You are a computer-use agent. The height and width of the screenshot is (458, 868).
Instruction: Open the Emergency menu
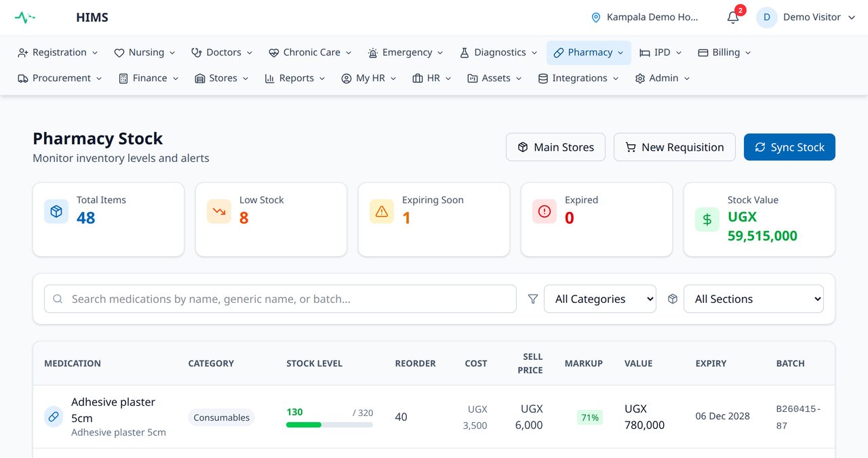(x=406, y=53)
